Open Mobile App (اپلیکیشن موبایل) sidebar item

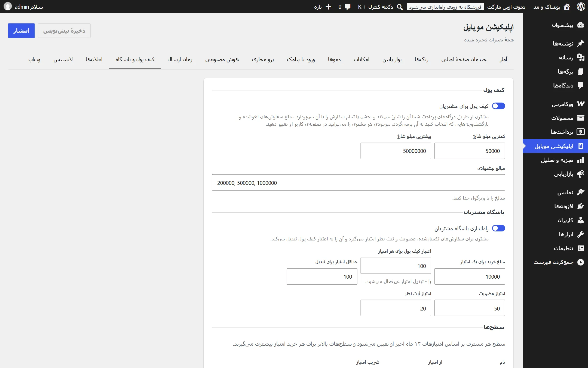[x=555, y=146]
